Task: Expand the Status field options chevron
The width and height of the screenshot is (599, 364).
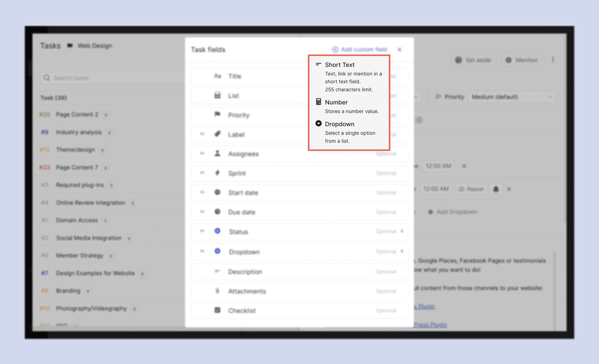Action: pyautogui.click(x=402, y=231)
